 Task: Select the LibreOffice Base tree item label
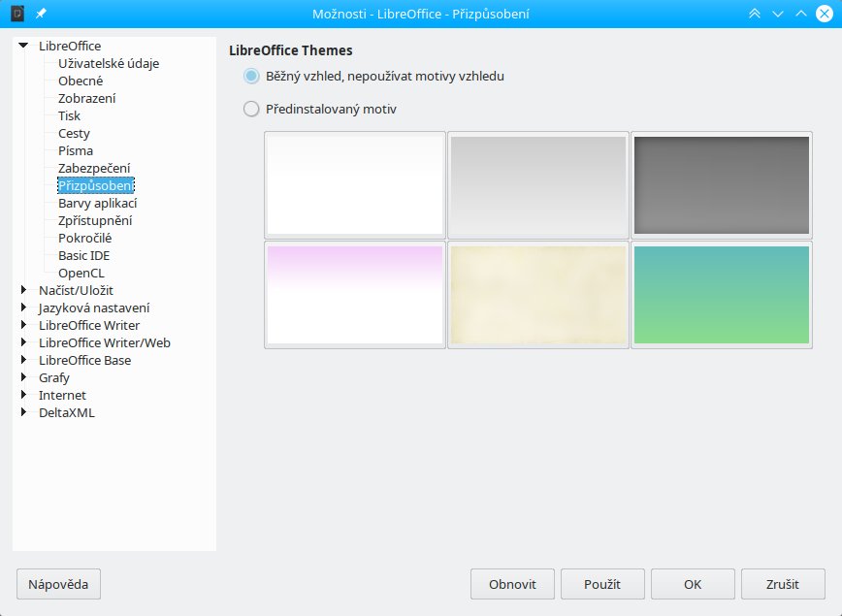click(x=84, y=360)
